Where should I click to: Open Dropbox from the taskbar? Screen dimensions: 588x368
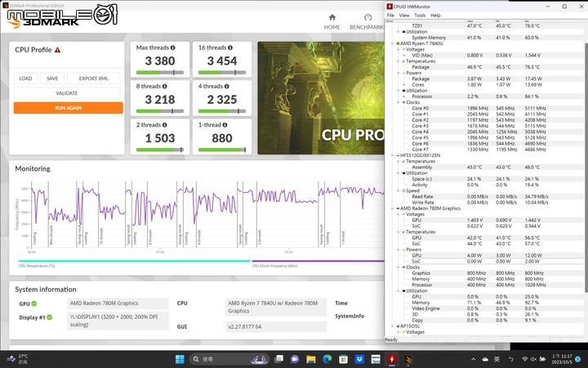359,359
